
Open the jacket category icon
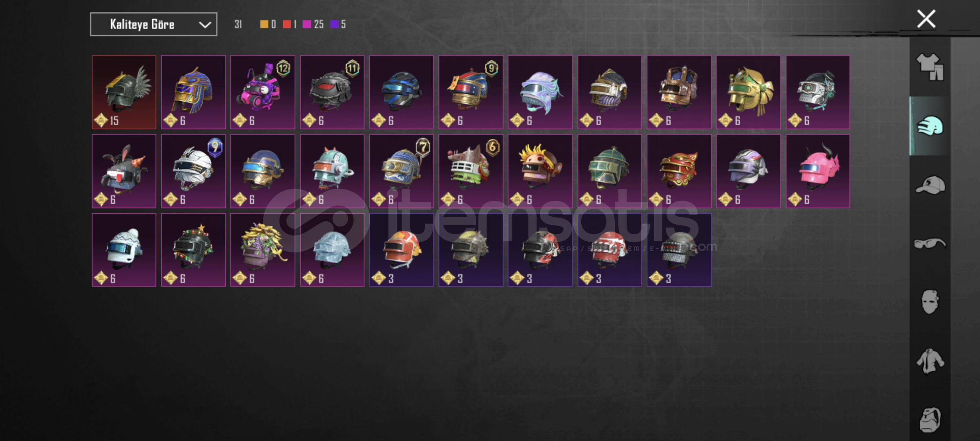(x=930, y=361)
